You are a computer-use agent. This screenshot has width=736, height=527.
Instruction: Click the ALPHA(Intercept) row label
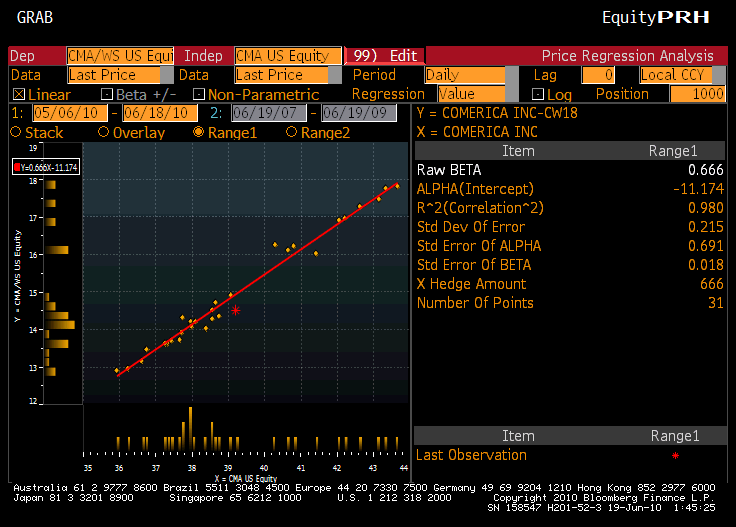pos(475,189)
